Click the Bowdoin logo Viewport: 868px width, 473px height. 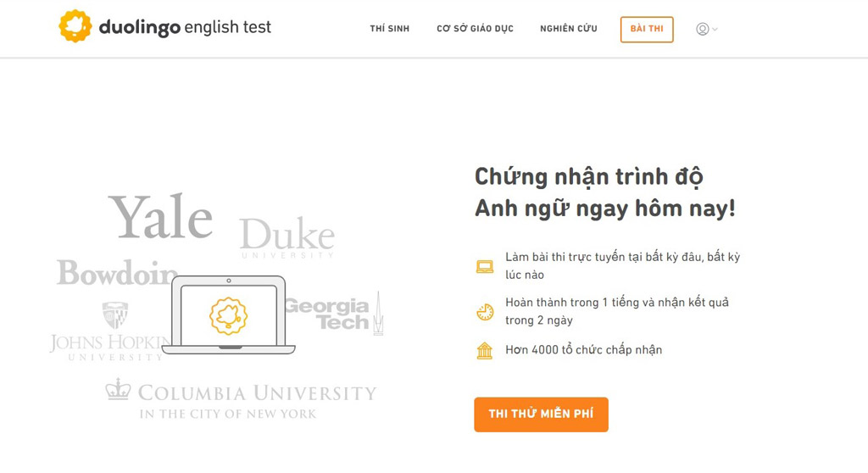pyautogui.click(x=117, y=272)
